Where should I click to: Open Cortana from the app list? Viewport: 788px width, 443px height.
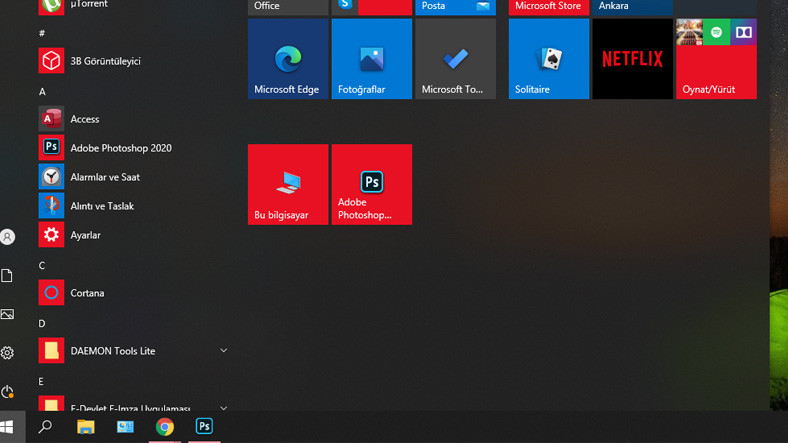[x=87, y=293]
